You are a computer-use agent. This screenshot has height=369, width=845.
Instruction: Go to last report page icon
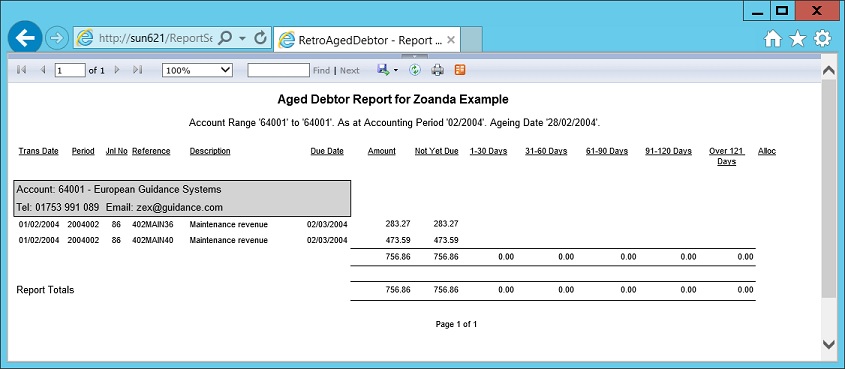coord(137,70)
